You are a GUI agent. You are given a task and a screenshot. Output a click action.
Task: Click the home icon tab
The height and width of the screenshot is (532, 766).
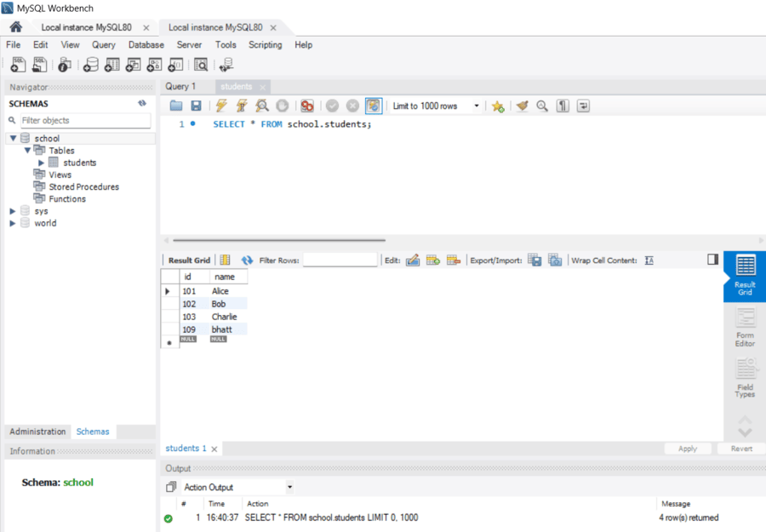[x=15, y=27]
